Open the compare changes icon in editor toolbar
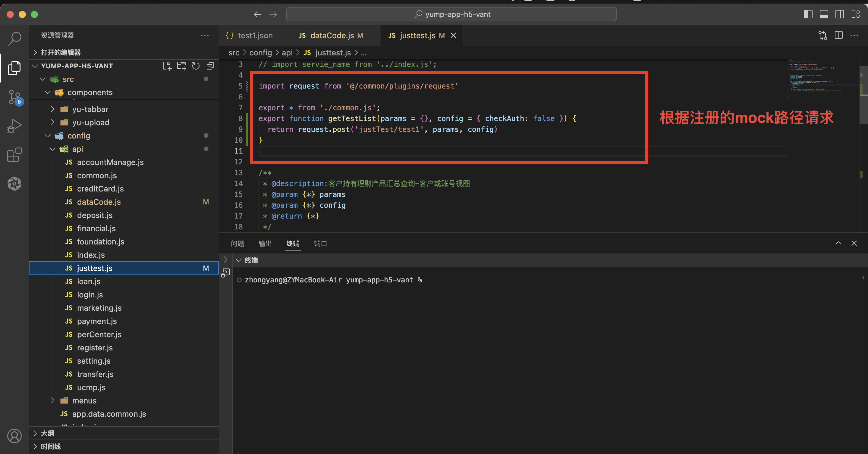This screenshot has width=868, height=454. click(823, 35)
